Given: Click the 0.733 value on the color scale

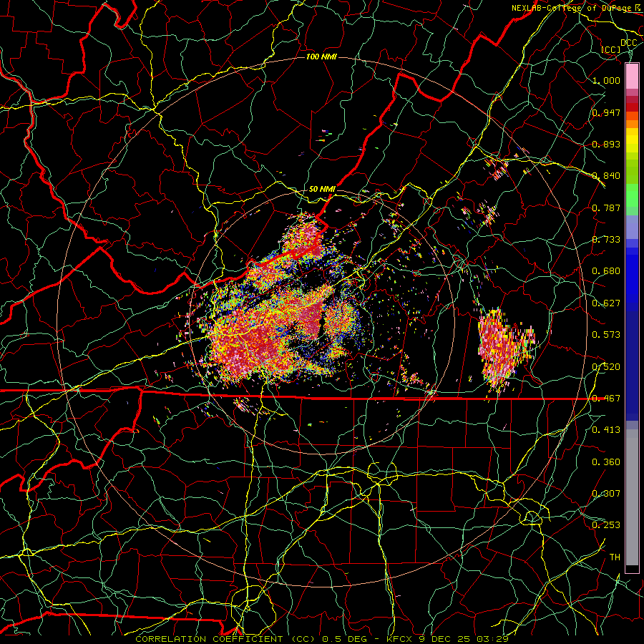Looking at the screenshot, I should [x=606, y=240].
